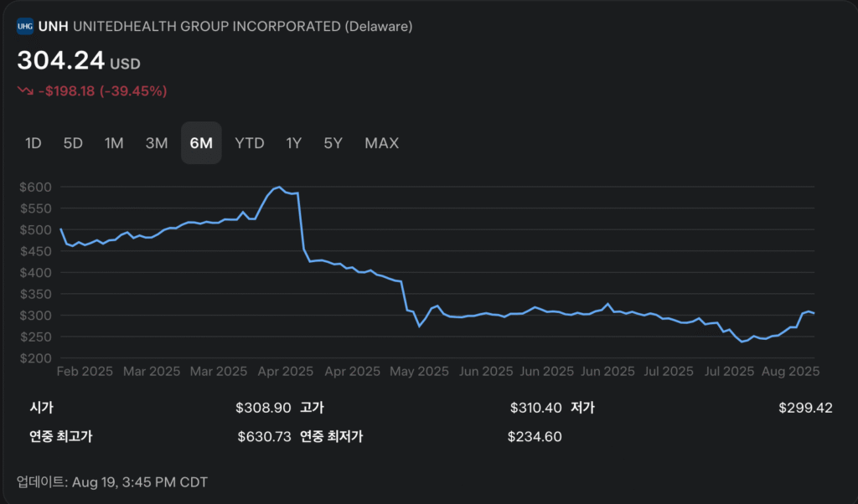This screenshot has width=858, height=504.
Task: Show the 1M chart range
Action: [x=114, y=143]
